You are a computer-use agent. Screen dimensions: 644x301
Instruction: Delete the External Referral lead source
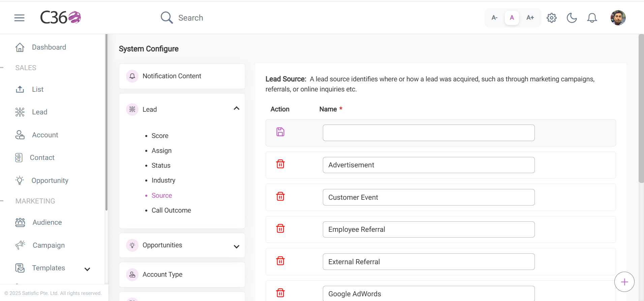[x=280, y=261]
